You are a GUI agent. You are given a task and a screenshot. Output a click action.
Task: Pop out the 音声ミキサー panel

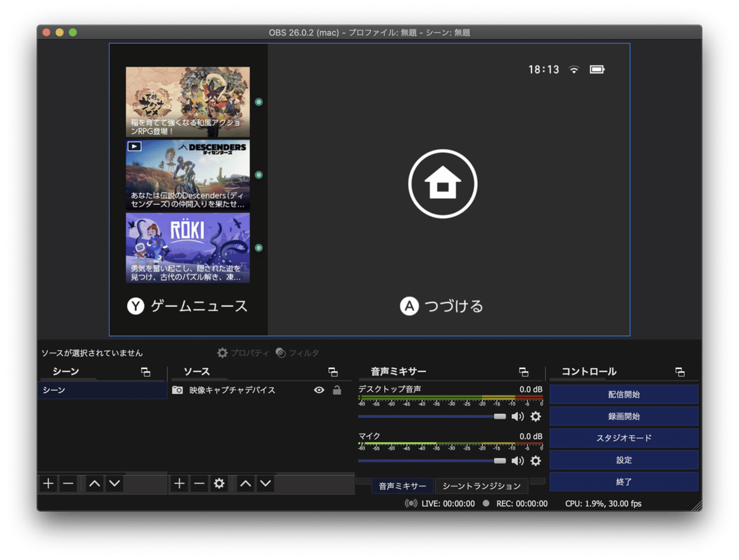[524, 371]
